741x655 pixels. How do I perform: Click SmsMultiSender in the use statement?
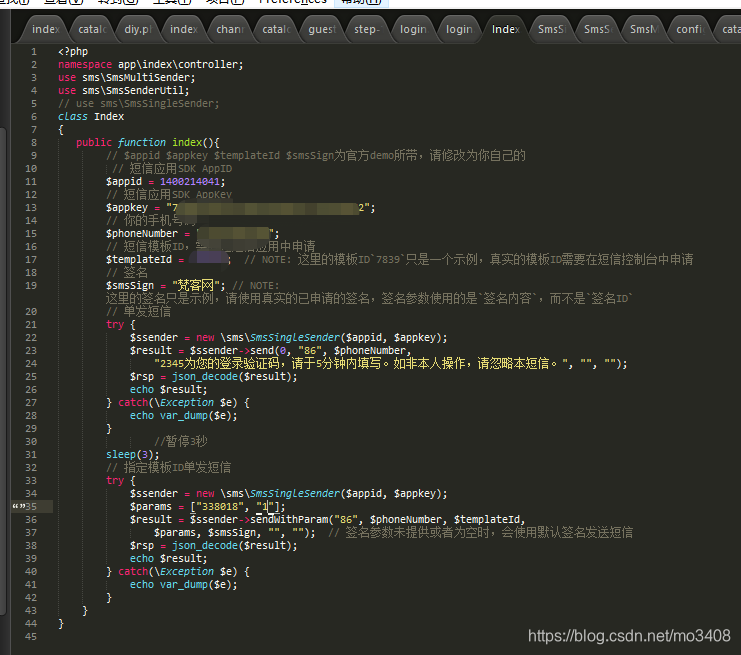pyautogui.click(x=148, y=78)
